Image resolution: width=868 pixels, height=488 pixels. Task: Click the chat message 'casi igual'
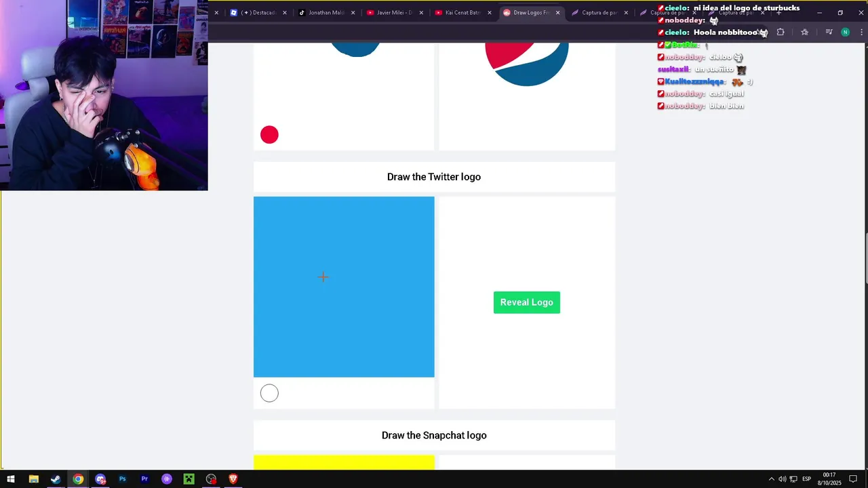[x=727, y=94]
